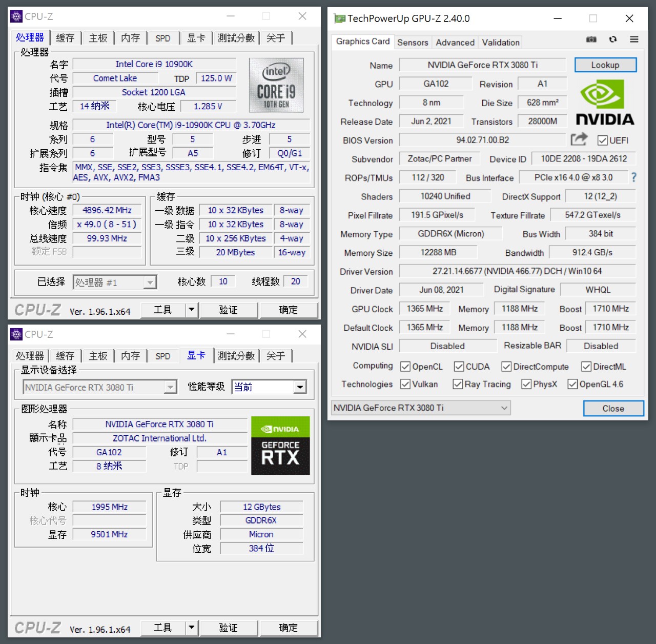The width and height of the screenshot is (656, 644).
Task: Click the bottom CPU-Z window title icon
Action: (x=16, y=334)
